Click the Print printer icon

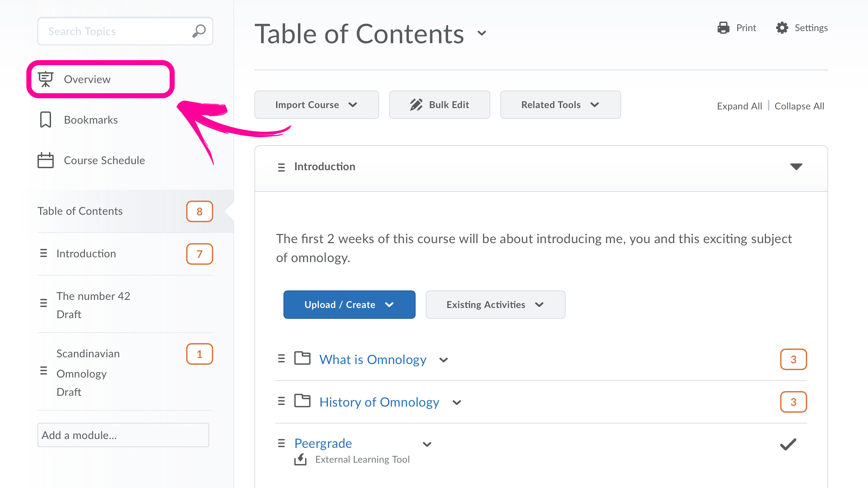click(723, 28)
